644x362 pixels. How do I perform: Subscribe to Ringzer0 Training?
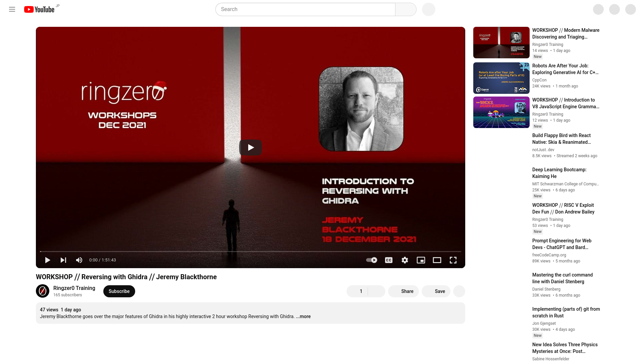(119, 291)
